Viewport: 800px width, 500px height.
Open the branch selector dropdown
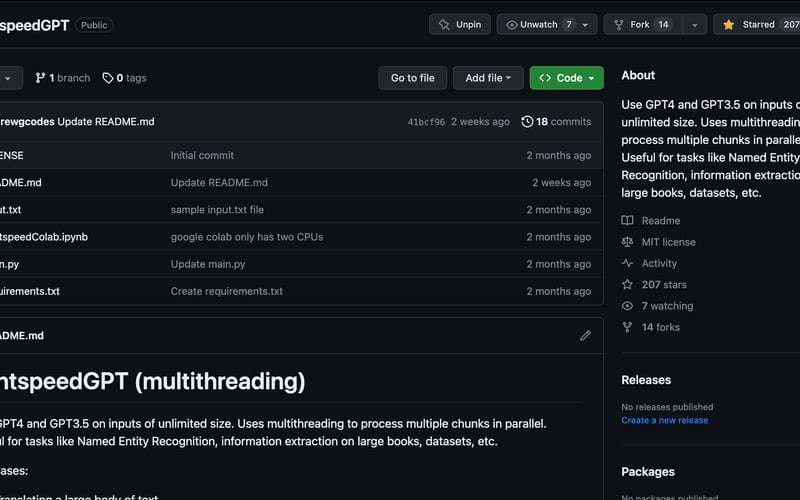tap(10, 78)
